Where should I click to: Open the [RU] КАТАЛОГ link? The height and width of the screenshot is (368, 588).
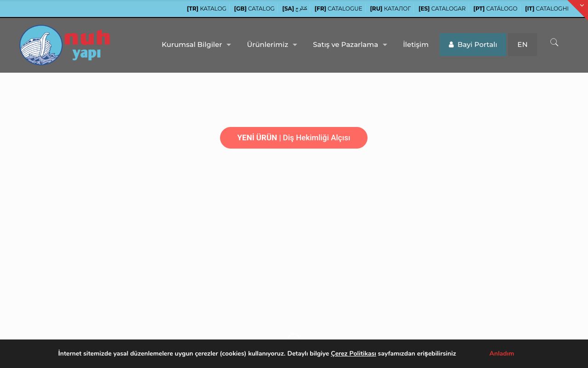(x=390, y=9)
